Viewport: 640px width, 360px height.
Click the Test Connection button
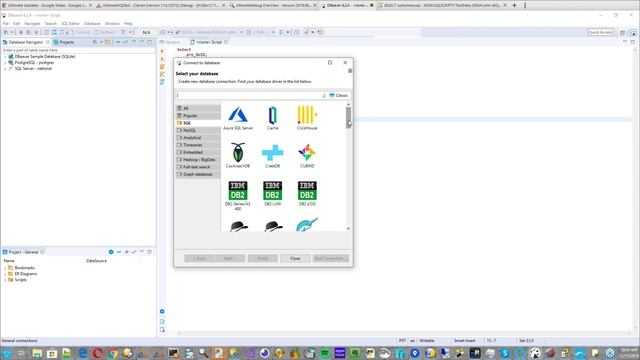(x=331, y=258)
